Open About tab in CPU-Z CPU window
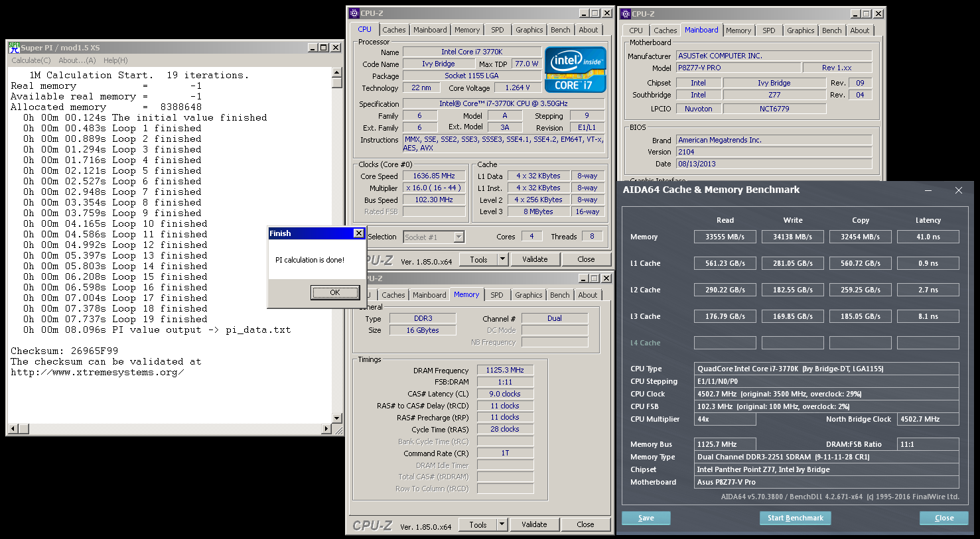Image resolution: width=980 pixels, height=539 pixels. pyautogui.click(x=589, y=30)
